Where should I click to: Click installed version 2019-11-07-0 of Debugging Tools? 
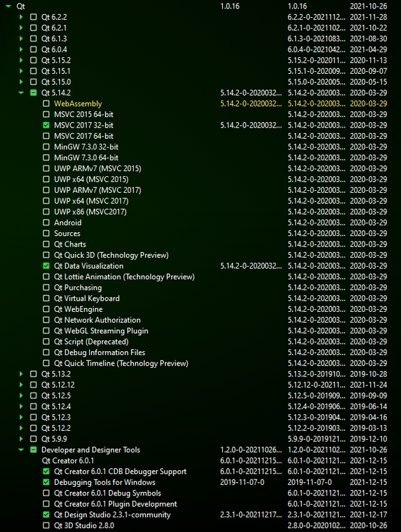[242, 482]
